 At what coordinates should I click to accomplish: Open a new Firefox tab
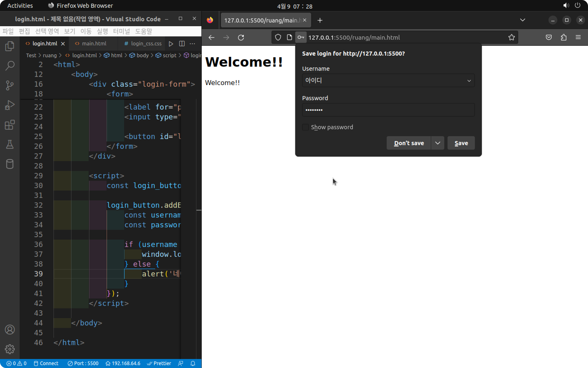pos(320,20)
